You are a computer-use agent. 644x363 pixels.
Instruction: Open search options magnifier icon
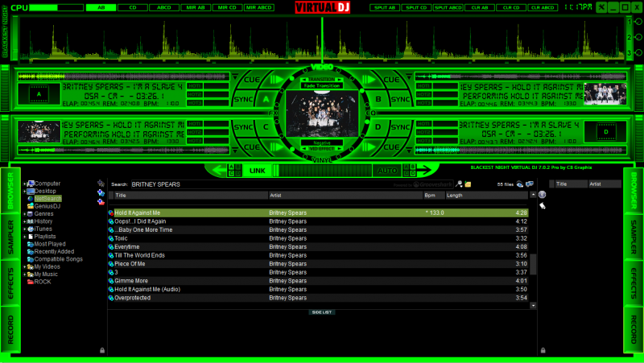459,184
